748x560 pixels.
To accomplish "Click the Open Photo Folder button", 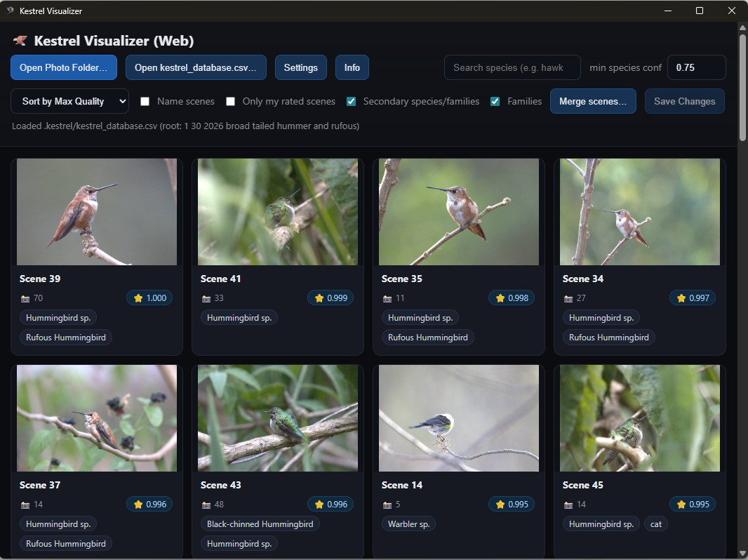I will point(64,67).
